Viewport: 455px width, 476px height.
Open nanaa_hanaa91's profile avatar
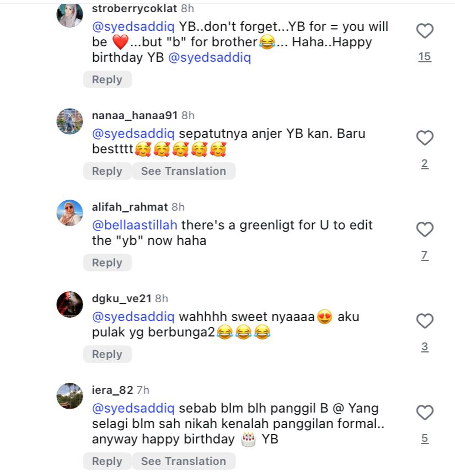pos(70,121)
